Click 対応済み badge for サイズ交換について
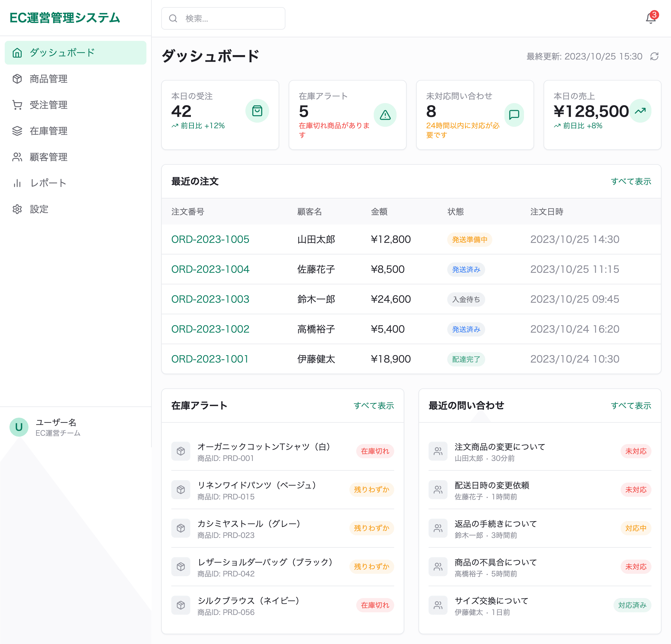The height and width of the screenshot is (644, 671). (632, 605)
